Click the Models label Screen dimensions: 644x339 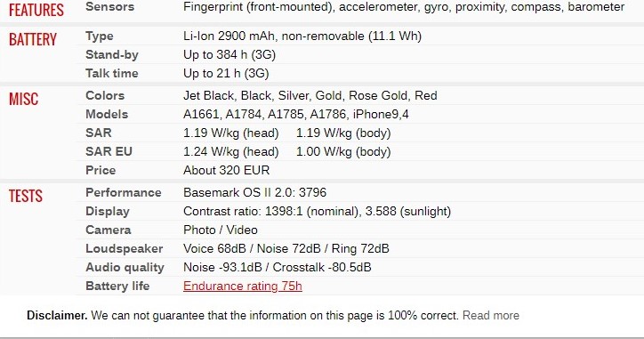point(107,114)
